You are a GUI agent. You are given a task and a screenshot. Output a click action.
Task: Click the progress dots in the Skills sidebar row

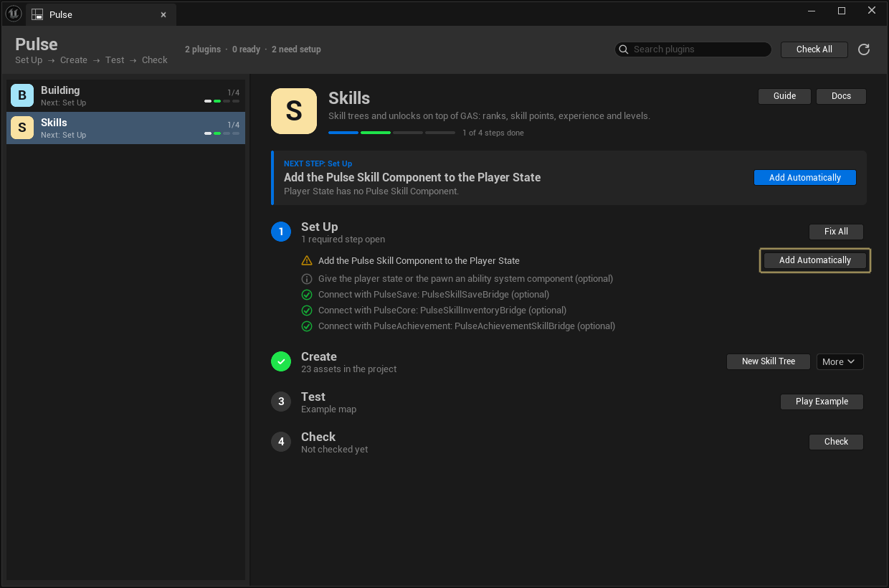tap(222, 133)
